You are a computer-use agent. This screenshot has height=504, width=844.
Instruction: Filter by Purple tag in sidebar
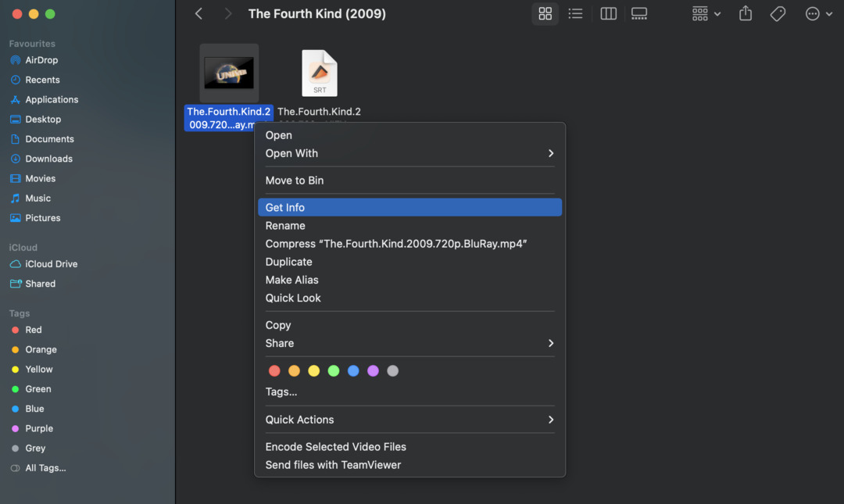(39, 429)
